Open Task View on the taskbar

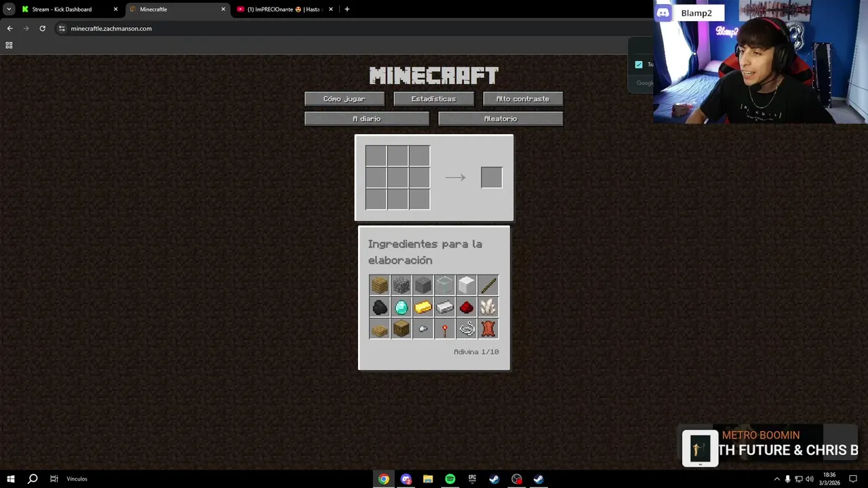coord(54,479)
